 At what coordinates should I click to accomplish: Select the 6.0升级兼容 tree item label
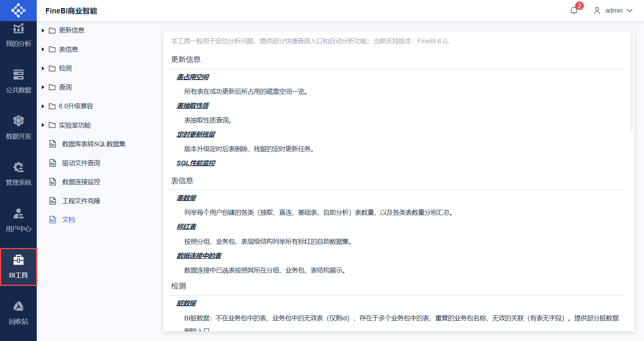tap(76, 106)
